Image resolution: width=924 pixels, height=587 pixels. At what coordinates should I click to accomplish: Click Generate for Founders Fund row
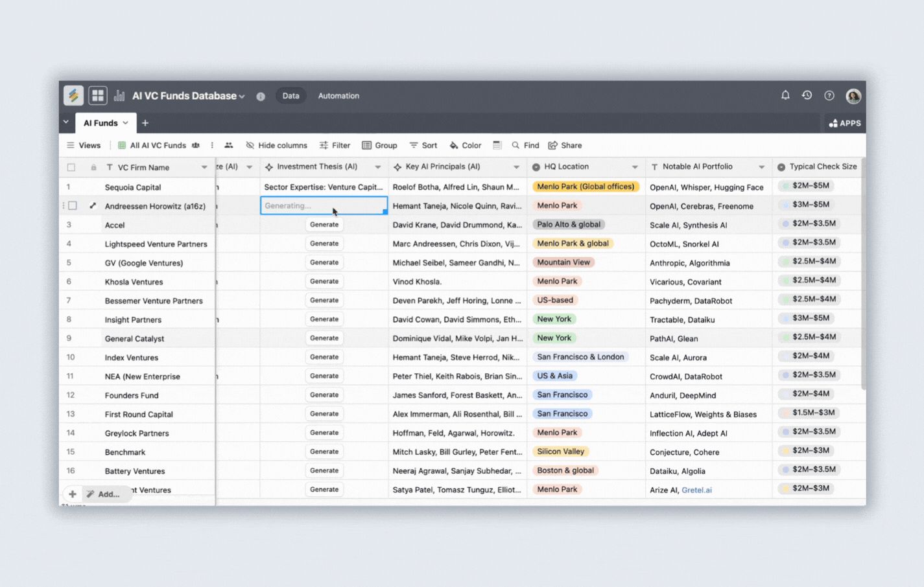tap(324, 395)
